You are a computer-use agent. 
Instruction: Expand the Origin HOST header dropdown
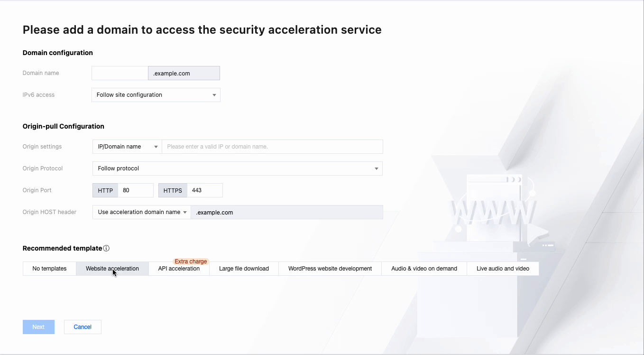[141, 212]
